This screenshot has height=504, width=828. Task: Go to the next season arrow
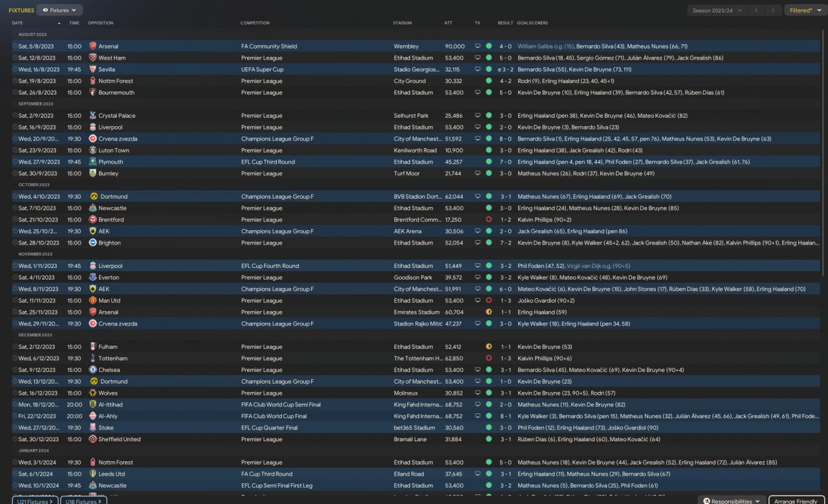[773, 10]
